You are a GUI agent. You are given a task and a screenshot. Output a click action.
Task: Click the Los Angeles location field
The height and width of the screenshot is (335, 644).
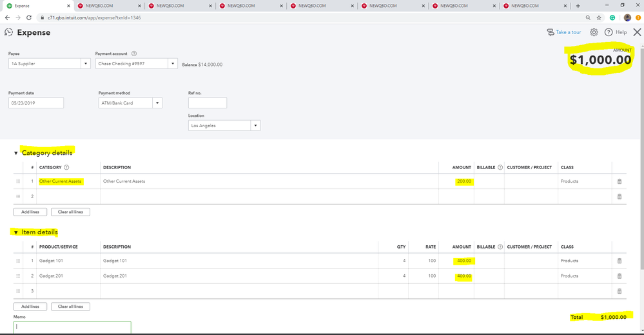pyautogui.click(x=219, y=125)
